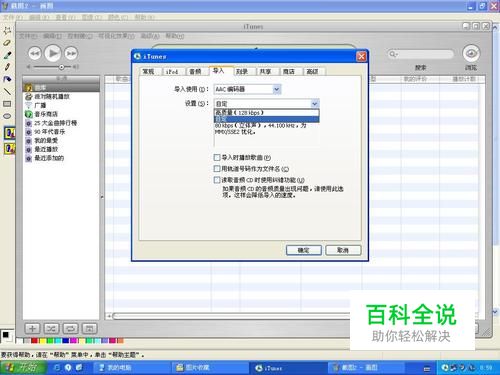Click the 取消 button
500x375 pixels.
coord(343,250)
